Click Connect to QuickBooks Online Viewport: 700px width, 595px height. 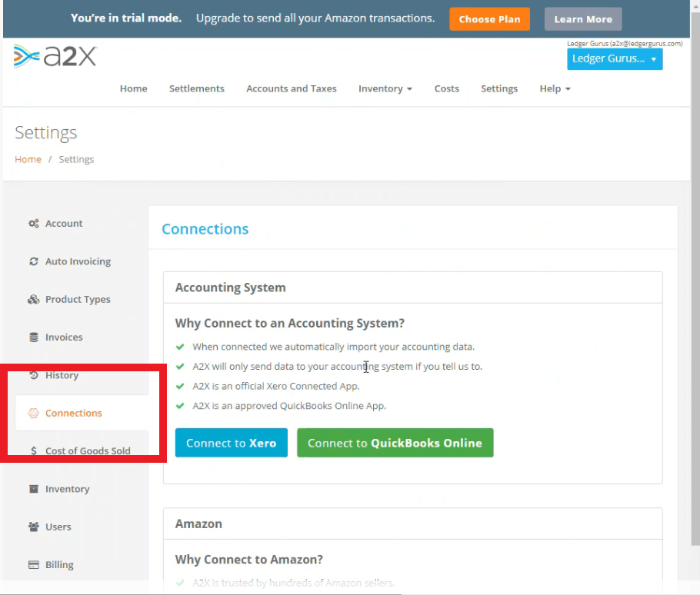click(395, 443)
